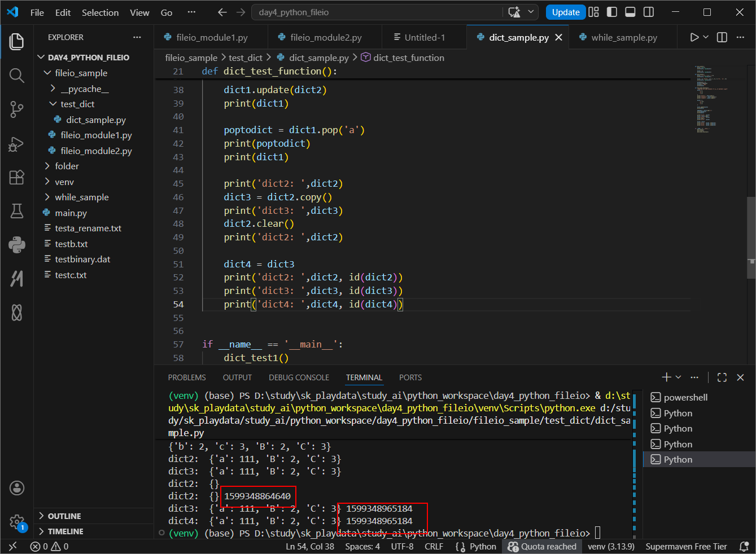This screenshot has width=756, height=554.
Task: Select Python language mode in status bar
Action: click(x=483, y=547)
